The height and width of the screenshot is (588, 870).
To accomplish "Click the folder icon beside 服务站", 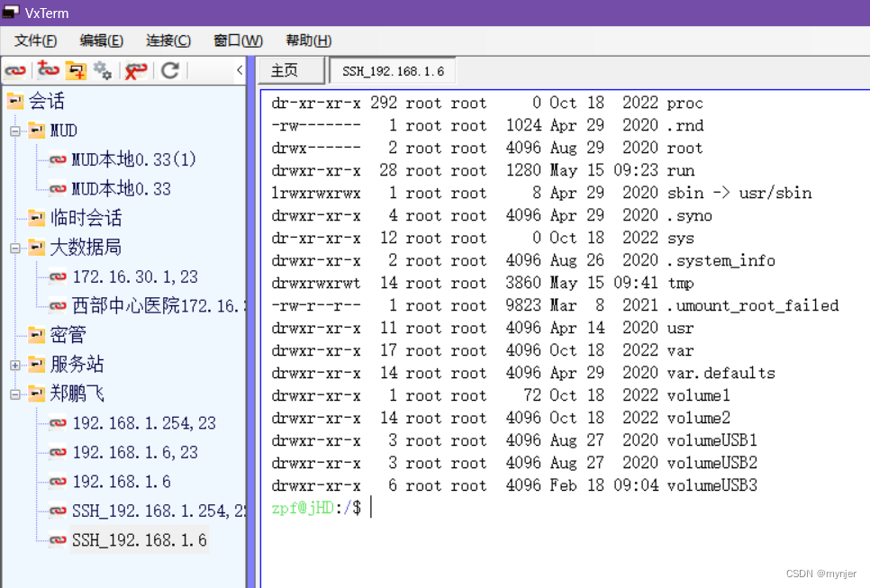I will coord(37,364).
